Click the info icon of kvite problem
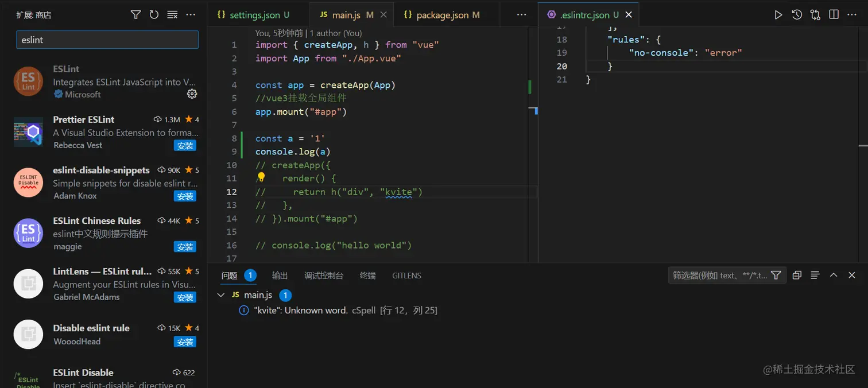Viewport: 868px width, 388px height. 243,311
